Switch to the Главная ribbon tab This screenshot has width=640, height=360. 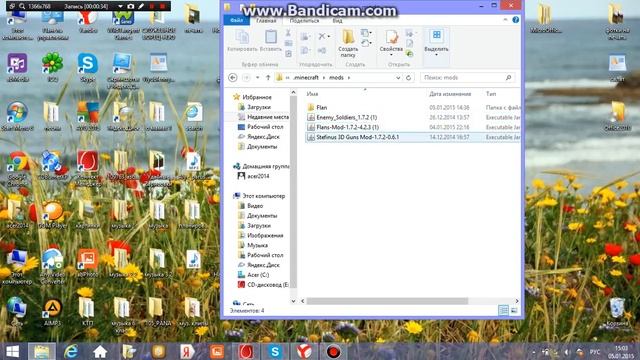pos(266,20)
